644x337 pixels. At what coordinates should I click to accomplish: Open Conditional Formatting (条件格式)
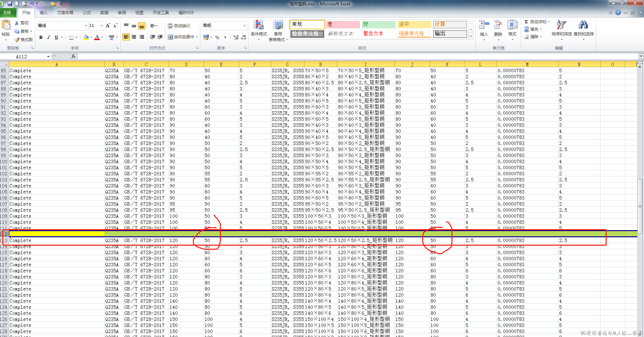coord(259,30)
